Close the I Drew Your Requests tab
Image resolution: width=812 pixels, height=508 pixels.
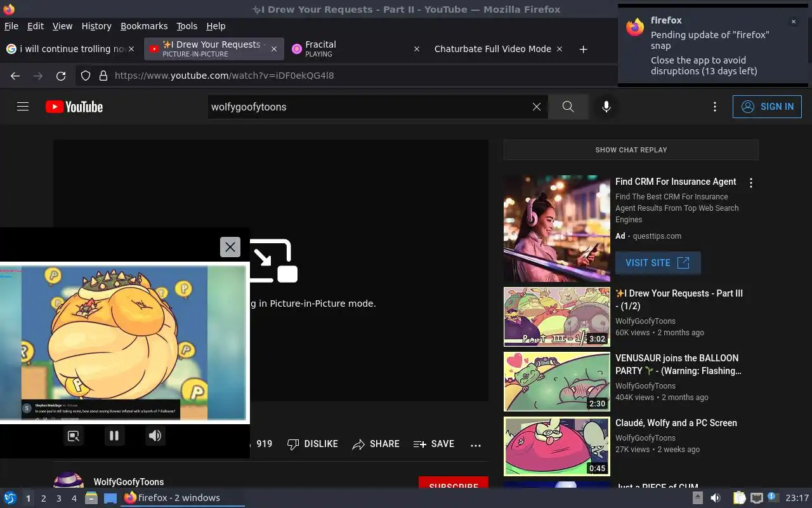click(x=274, y=49)
